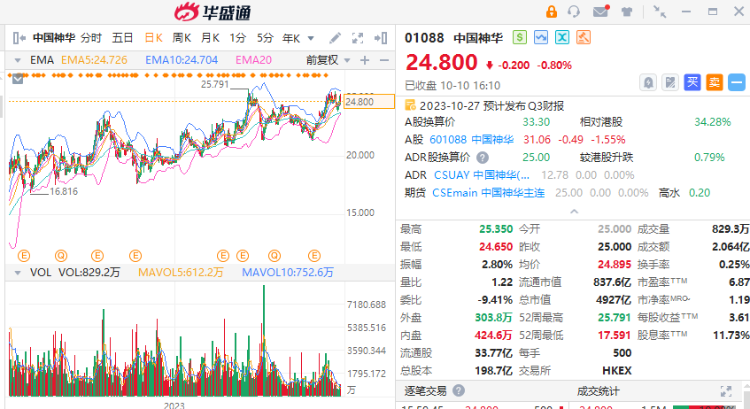Open EMA indicator dropdown arrow
Screen dimensions: 750x409
point(18,60)
